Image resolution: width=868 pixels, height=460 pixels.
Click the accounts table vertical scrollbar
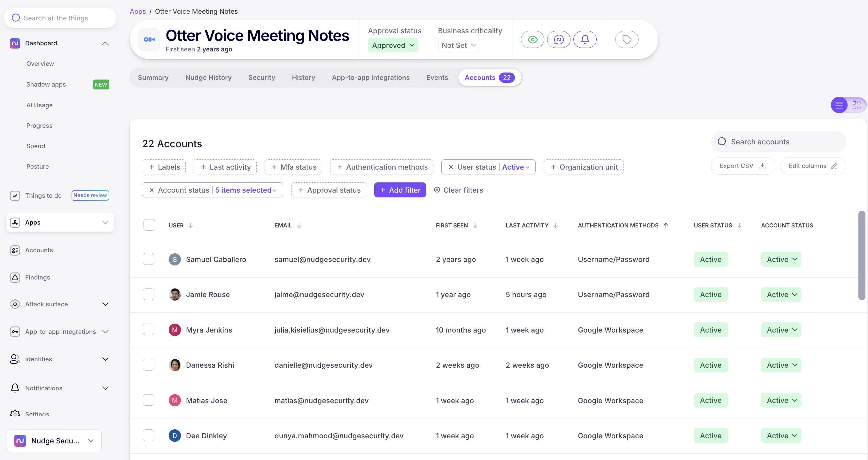862,256
